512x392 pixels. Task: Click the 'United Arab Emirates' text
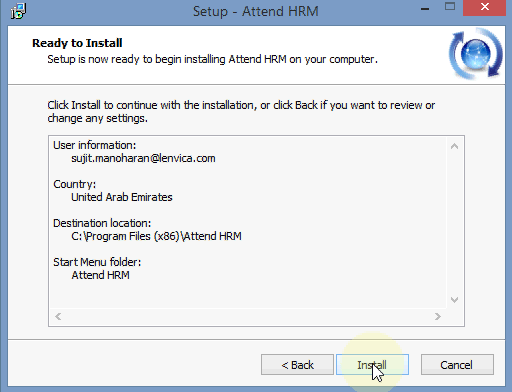122,197
